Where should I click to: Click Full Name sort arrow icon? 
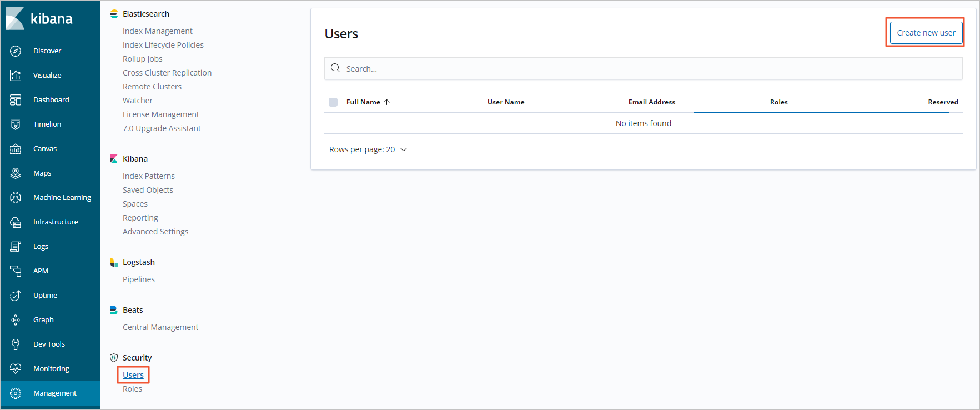tap(387, 102)
